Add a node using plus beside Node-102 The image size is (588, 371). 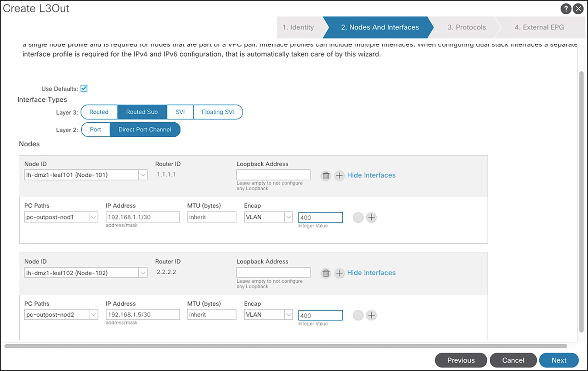coord(339,273)
